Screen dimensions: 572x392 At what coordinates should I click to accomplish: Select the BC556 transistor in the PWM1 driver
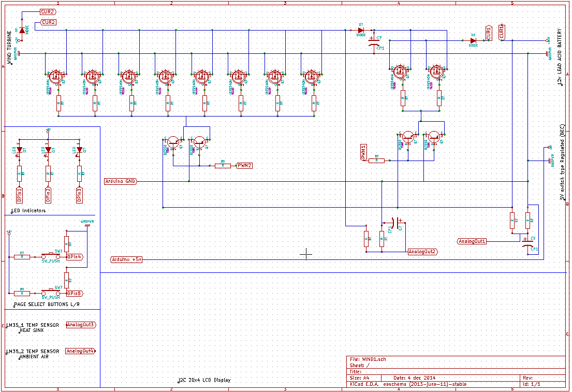[x=434, y=138]
